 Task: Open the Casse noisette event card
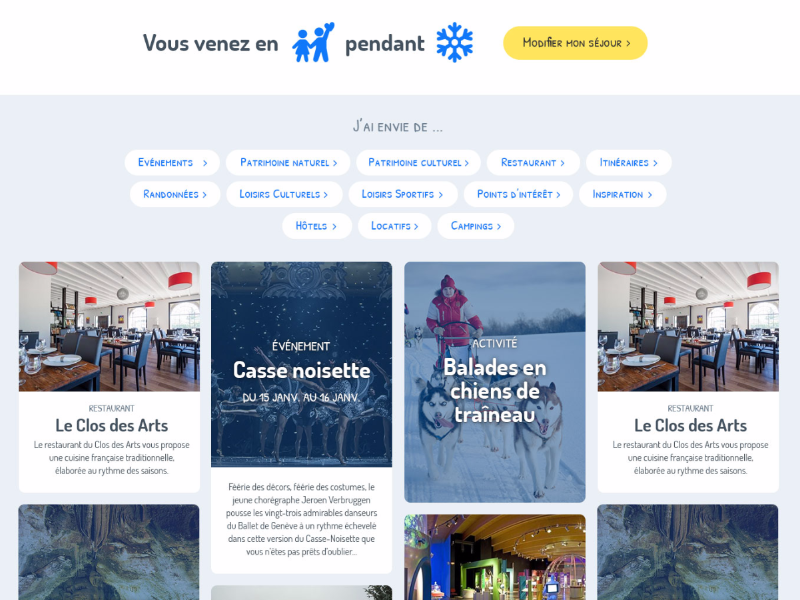point(302,370)
